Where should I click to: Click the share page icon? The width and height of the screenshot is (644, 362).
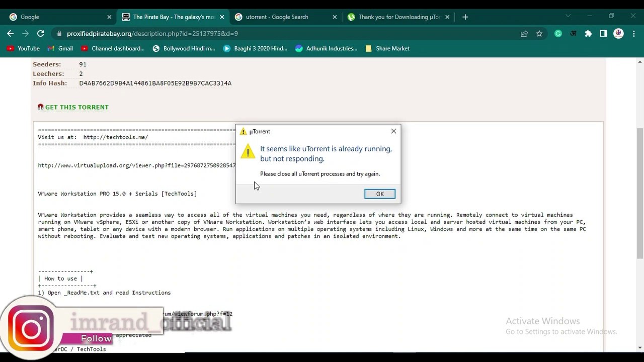(524, 34)
